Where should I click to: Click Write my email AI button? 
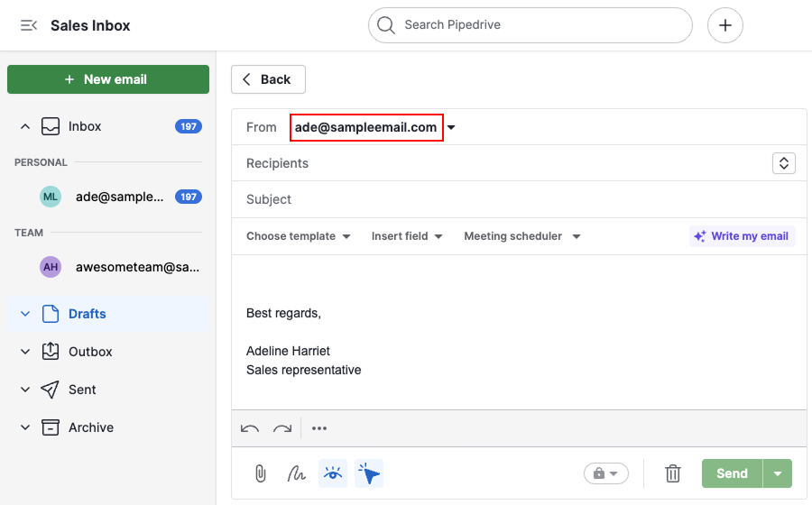coord(742,236)
